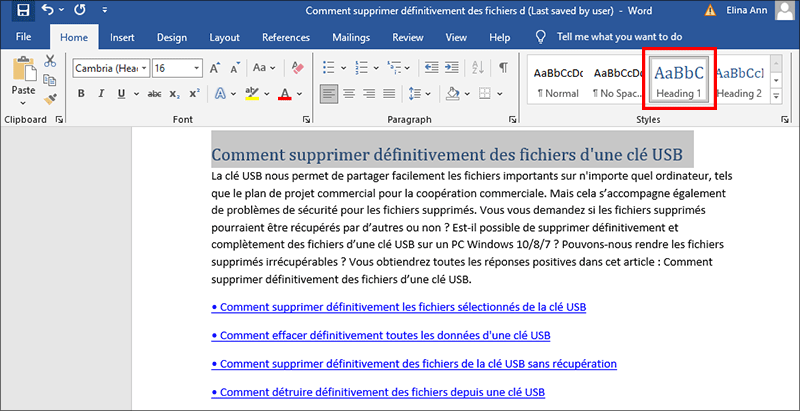Open the font size 16 dropdown
Screen dimensions: 800x411
coord(197,68)
